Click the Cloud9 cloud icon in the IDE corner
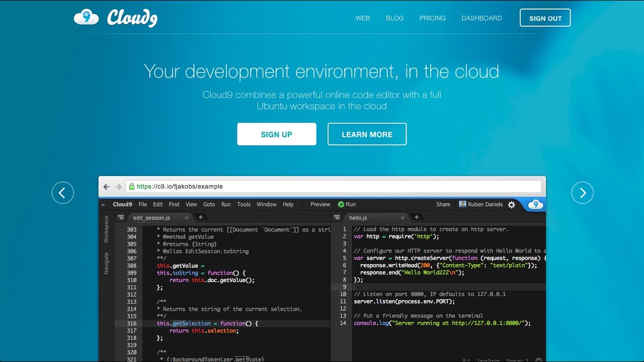644x362 pixels. click(x=535, y=204)
